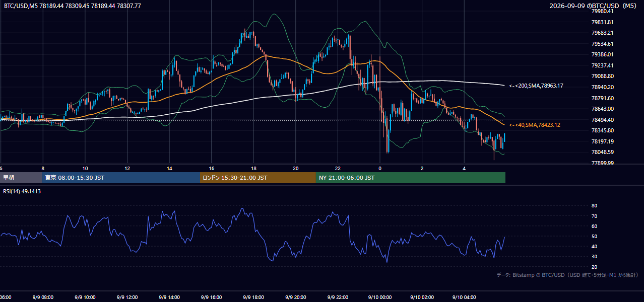
Task: Click price axis value 78048.59
Action: [602, 152]
